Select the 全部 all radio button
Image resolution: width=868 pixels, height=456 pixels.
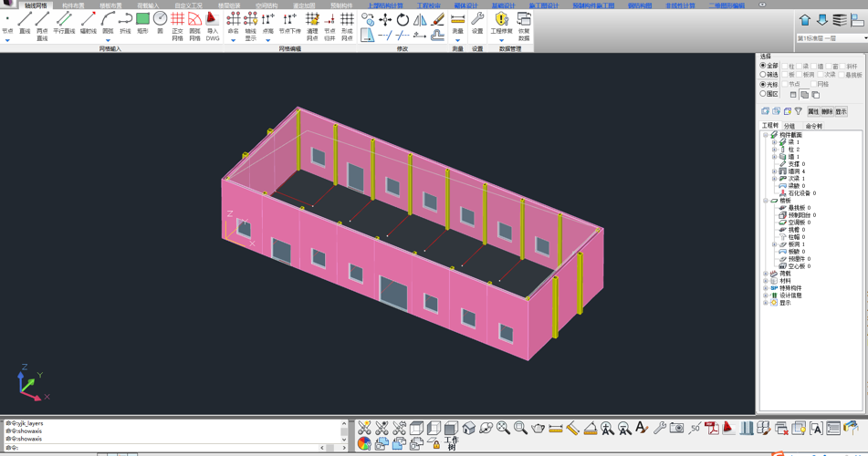pyautogui.click(x=763, y=66)
